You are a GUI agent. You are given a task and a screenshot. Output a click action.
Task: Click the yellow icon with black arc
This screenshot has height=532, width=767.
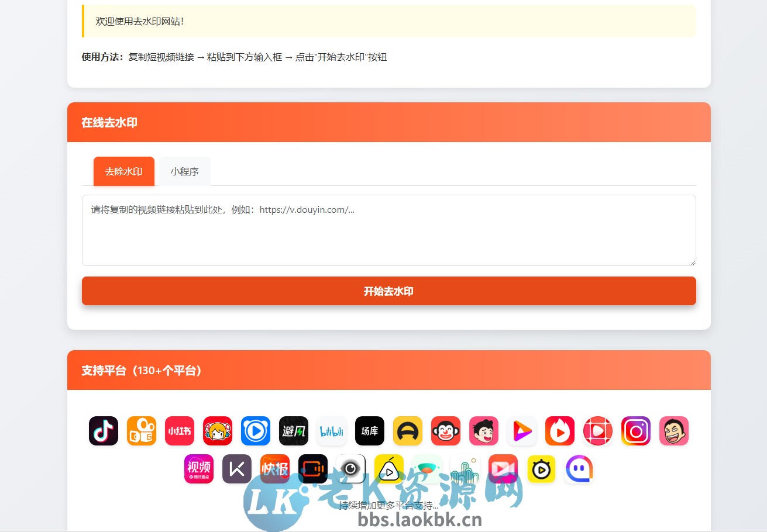point(408,431)
